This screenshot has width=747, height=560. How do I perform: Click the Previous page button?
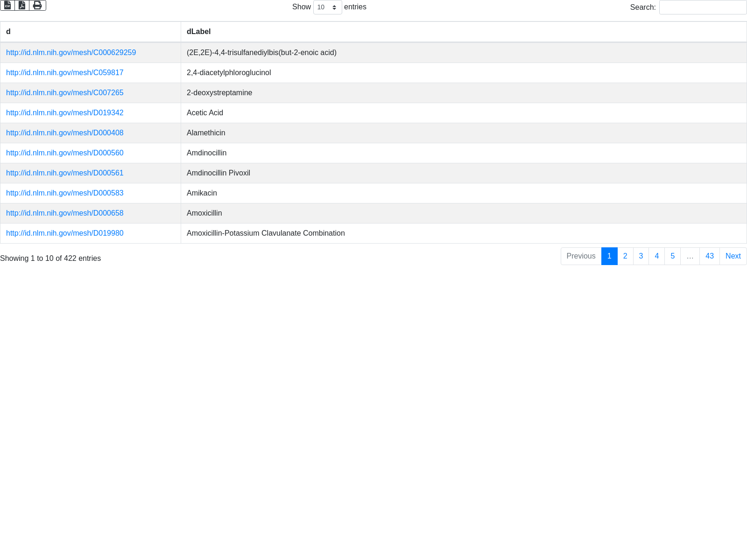581,256
